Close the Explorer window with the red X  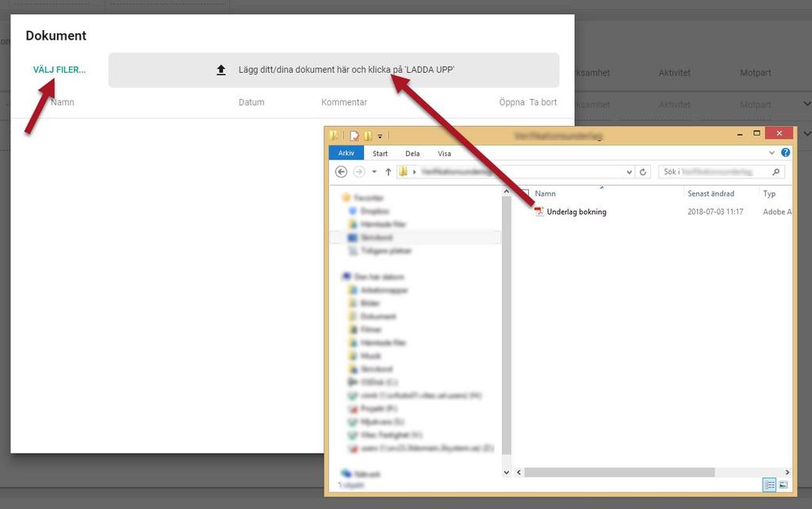coord(779,134)
